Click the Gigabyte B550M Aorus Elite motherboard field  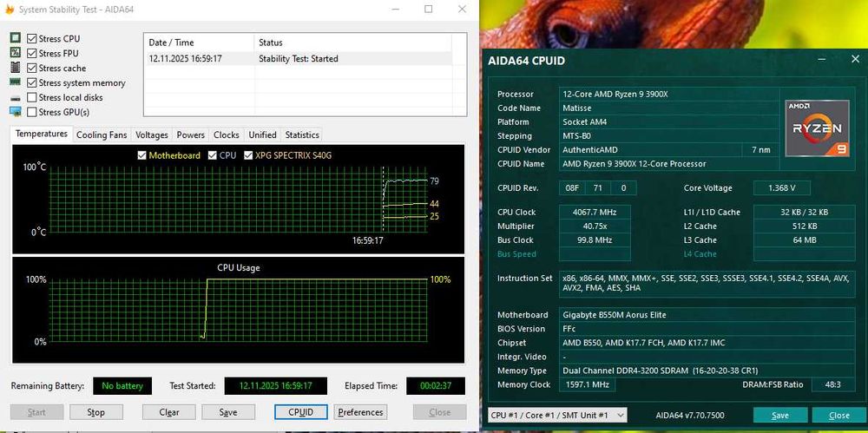707,314
